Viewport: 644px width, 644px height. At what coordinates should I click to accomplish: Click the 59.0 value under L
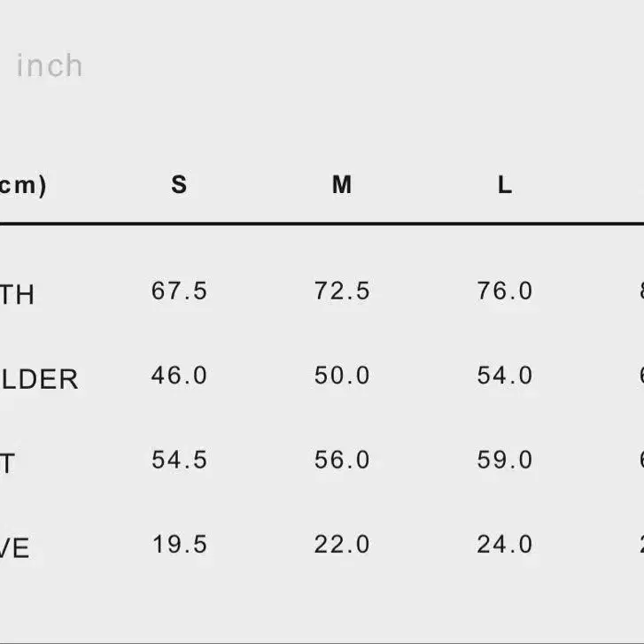click(505, 459)
